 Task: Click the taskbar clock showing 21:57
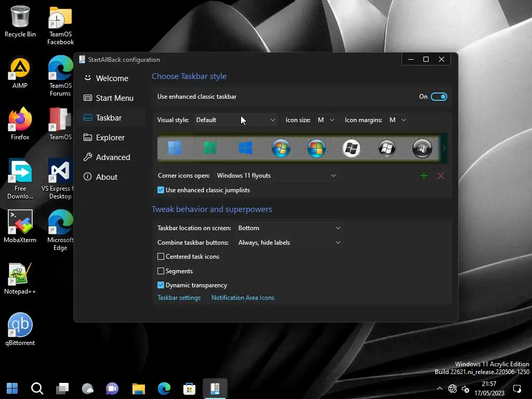click(x=489, y=389)
